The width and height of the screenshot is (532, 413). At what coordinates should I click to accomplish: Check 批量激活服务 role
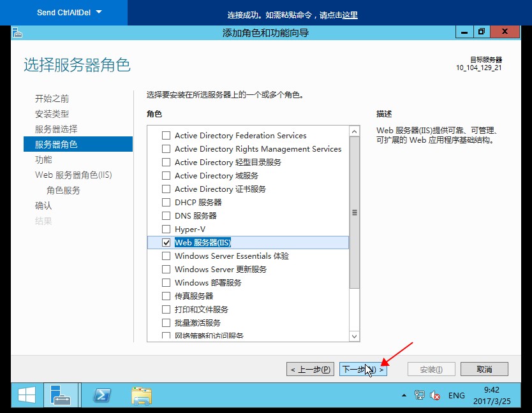[166, 322]
